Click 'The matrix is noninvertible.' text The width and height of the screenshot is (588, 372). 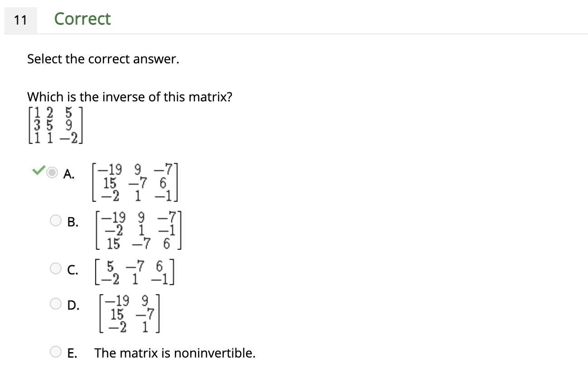(x=175, y=353)
